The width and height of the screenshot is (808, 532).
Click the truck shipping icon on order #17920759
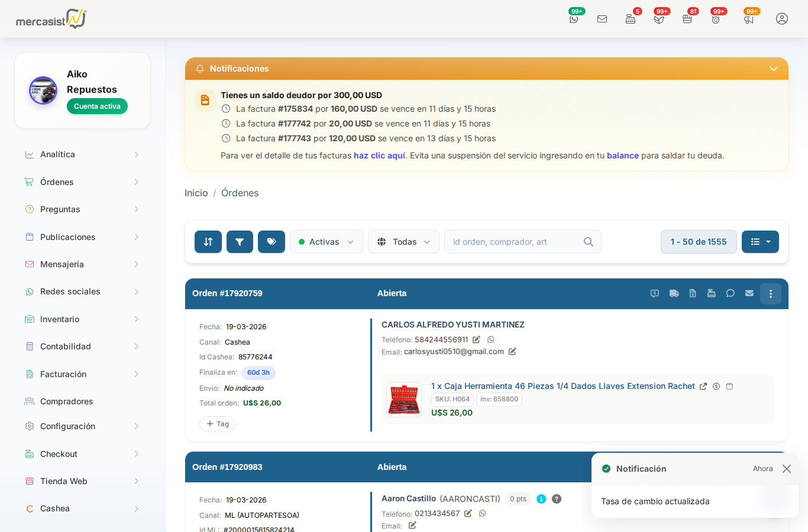coord(674,293)
